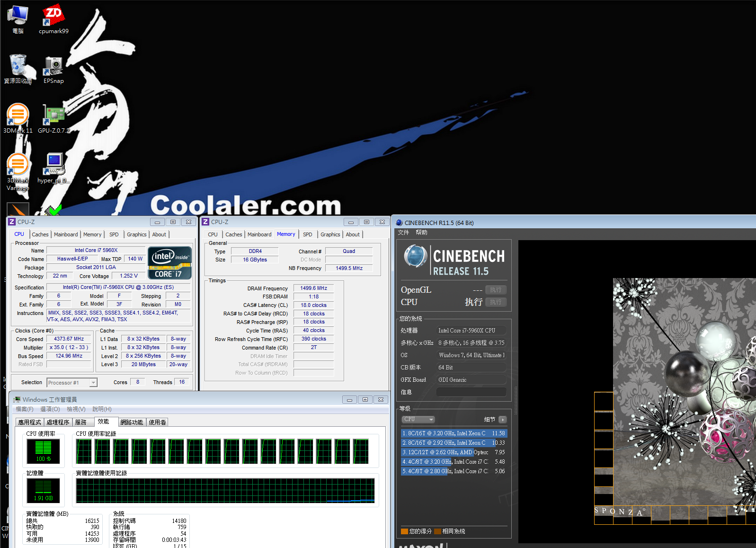Click the brown same-system legend swatch
The height and width of the screenshot is (548, 756).
point(438,531)
